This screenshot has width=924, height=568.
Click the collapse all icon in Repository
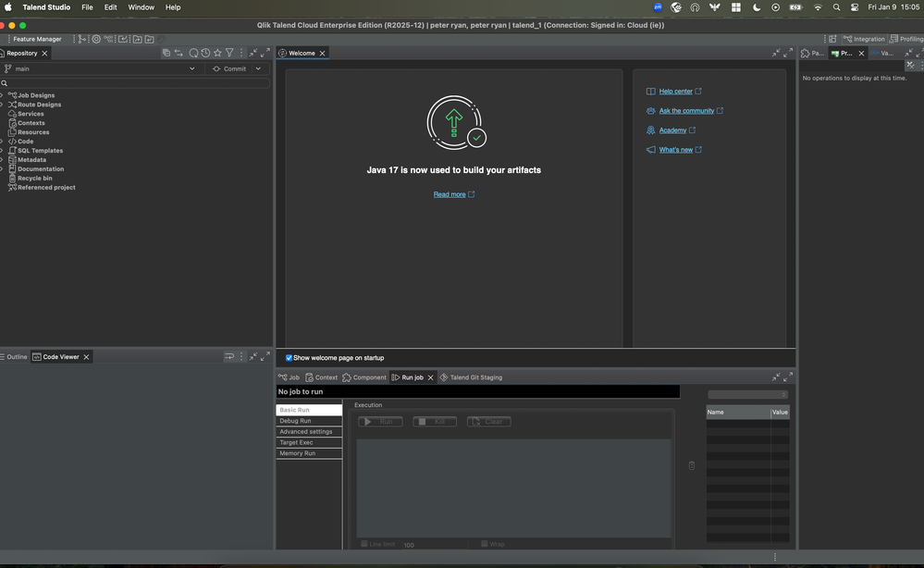166,53
